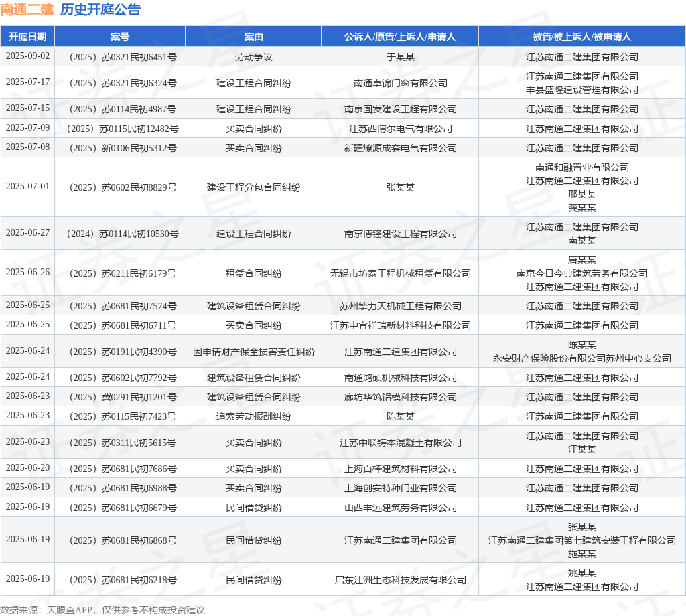Click plaintiff 南京博锋建设工程有限公司
Image resolution: width=686 pixels, height=616 pixels.
pos(401,234)
